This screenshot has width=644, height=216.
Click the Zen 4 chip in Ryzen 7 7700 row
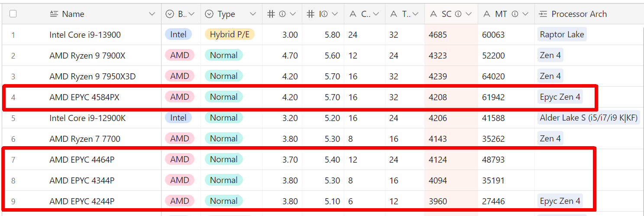coord(550,138)
